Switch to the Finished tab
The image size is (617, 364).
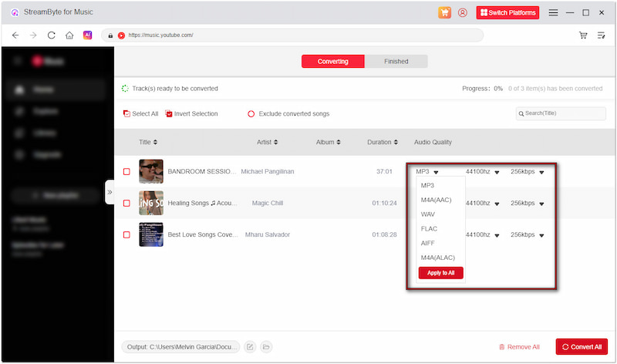(x=396, y=62)
